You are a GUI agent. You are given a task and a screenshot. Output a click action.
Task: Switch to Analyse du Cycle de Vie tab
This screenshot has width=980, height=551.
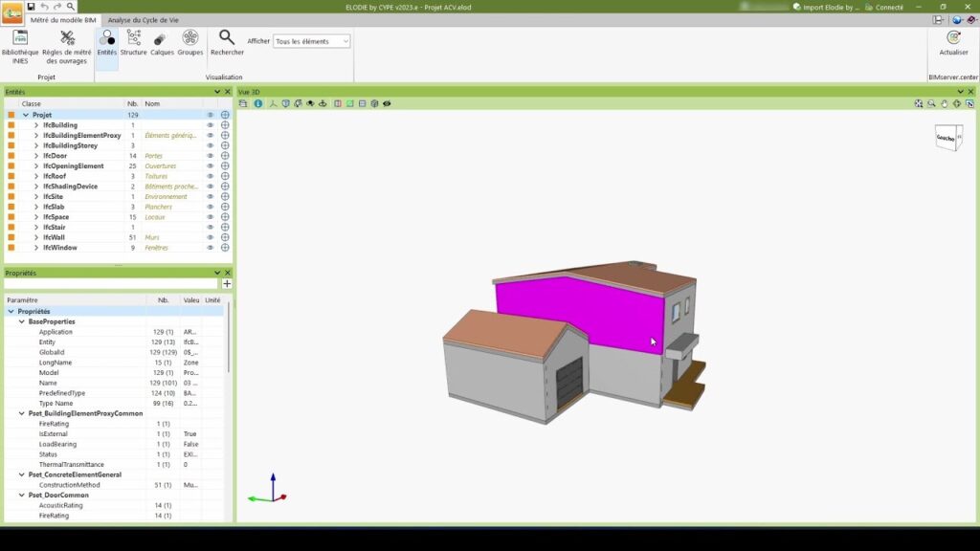point(145,19)
